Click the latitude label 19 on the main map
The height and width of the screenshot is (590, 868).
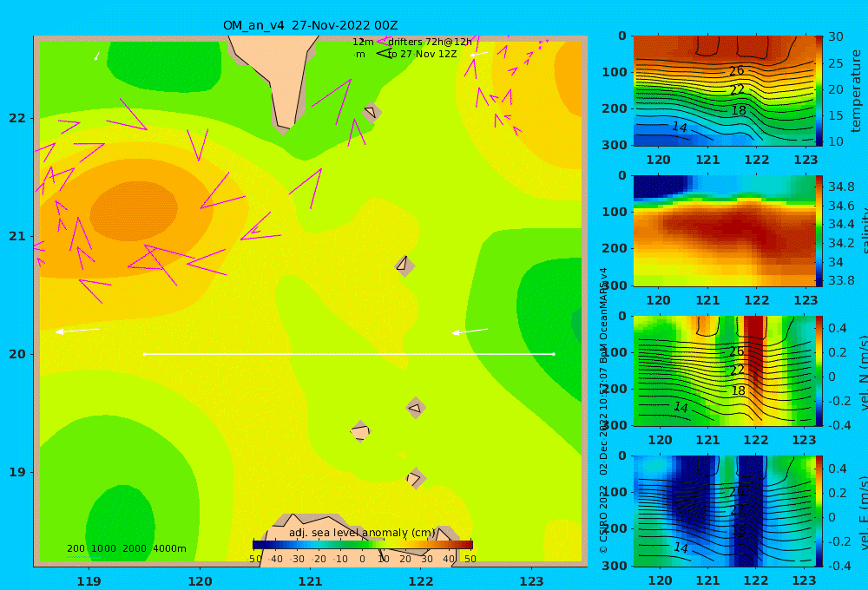[17, 472]
